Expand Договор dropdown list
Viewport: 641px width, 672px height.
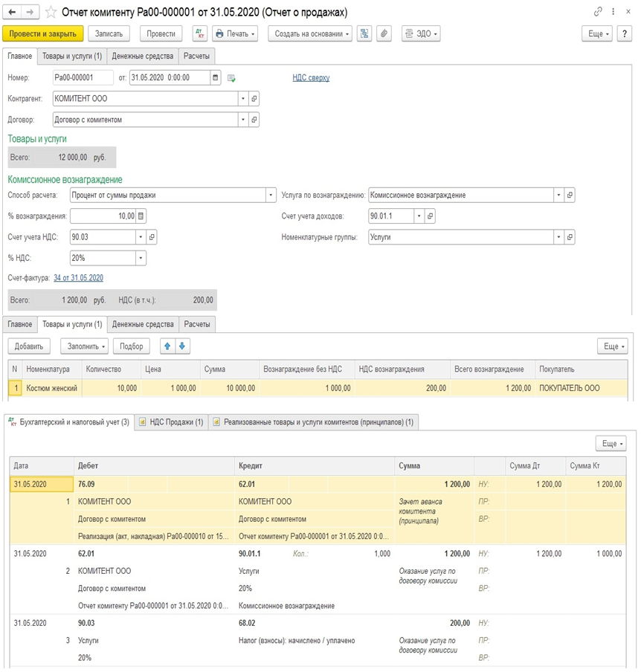click(243, 120)
